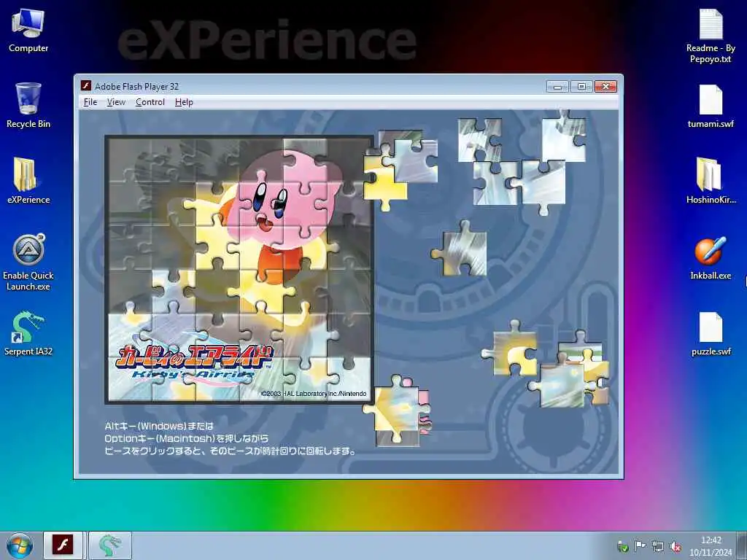Screen dimensions: 747x560
Task: Close the Adobe Flash Player window
Action: 605,86
